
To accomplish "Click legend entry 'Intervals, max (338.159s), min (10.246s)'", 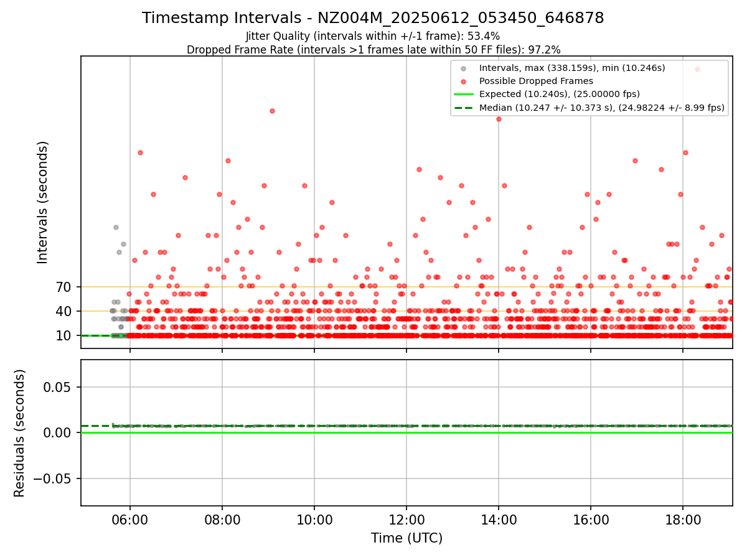I will pyautogui.click(x=572, y=68).
